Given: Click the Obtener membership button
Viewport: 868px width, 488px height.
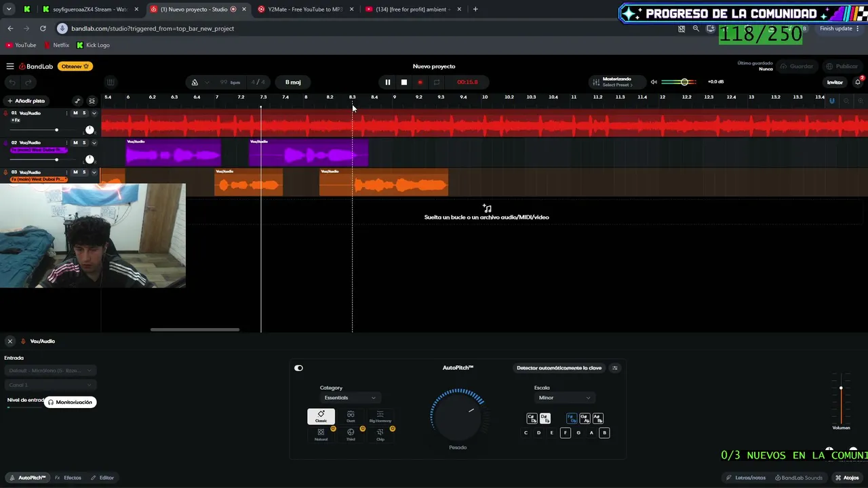Looking at the screenshot, I should click(x=75, y=66).
